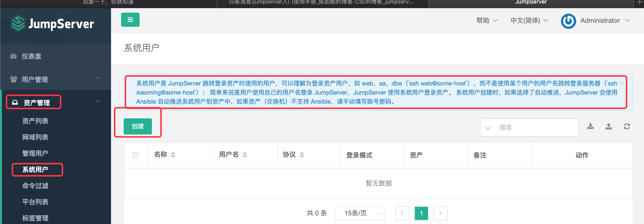Click the export download icon
The height and width of the screenshot is (224, 644).
591,126
